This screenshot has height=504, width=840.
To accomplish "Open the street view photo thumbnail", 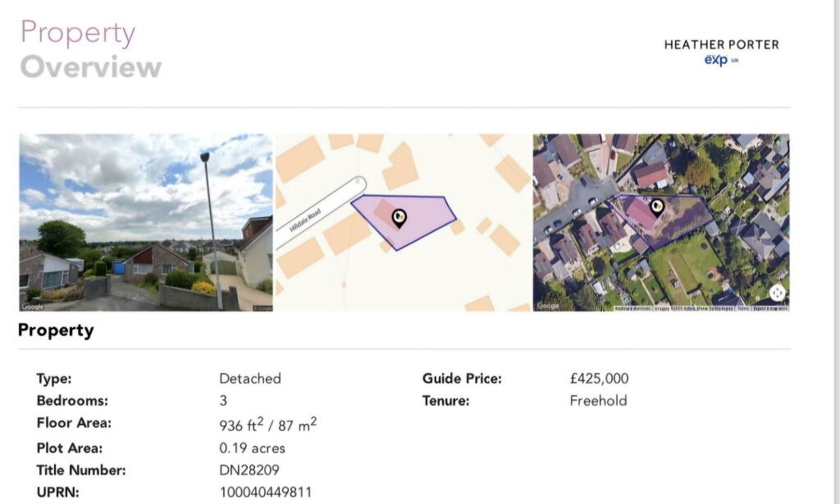I will coord(146,222).
